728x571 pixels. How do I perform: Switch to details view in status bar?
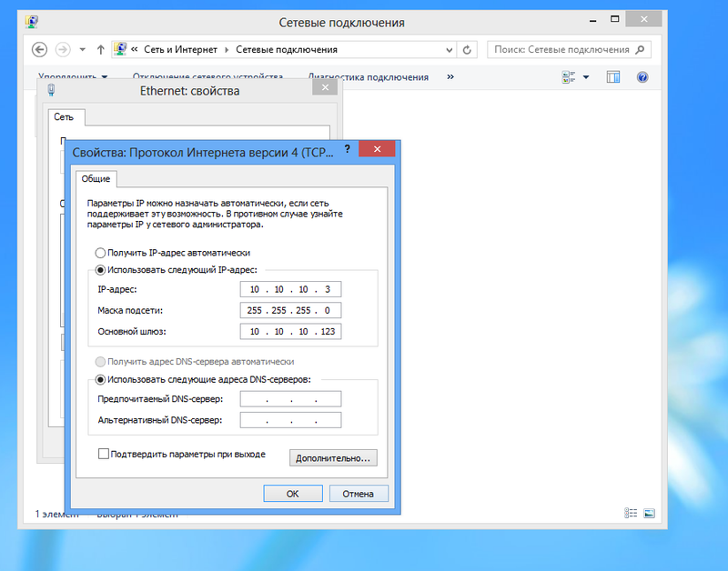pyautogui.click(x=630, y=512)
